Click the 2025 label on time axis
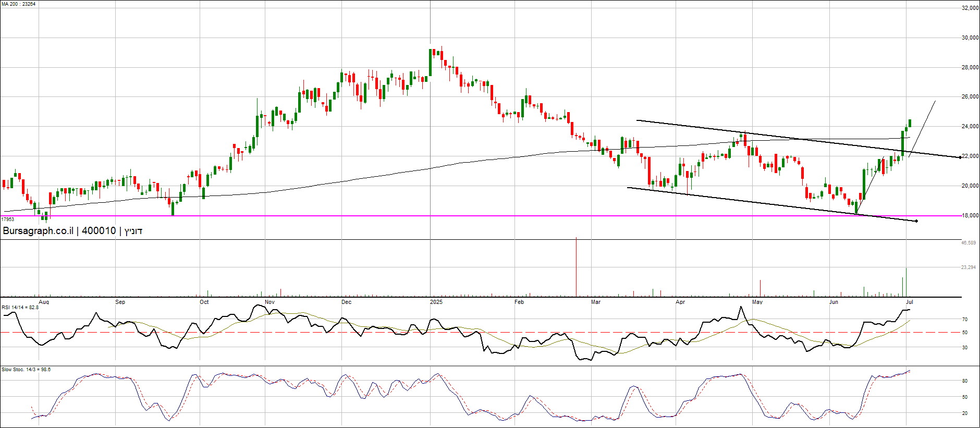 (x=436, y=302)
